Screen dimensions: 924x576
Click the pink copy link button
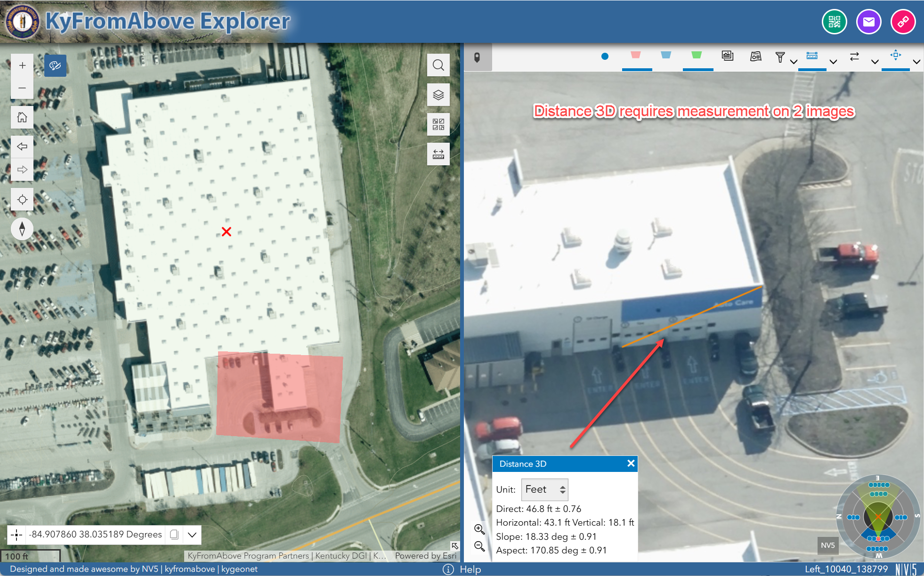pyautogui.click(x=903, y=22)
